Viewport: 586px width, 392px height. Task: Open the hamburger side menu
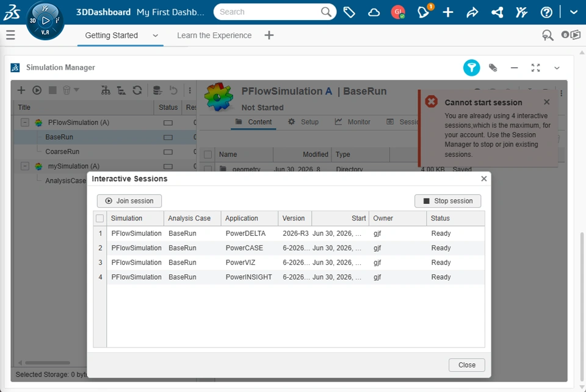point(10,35)
